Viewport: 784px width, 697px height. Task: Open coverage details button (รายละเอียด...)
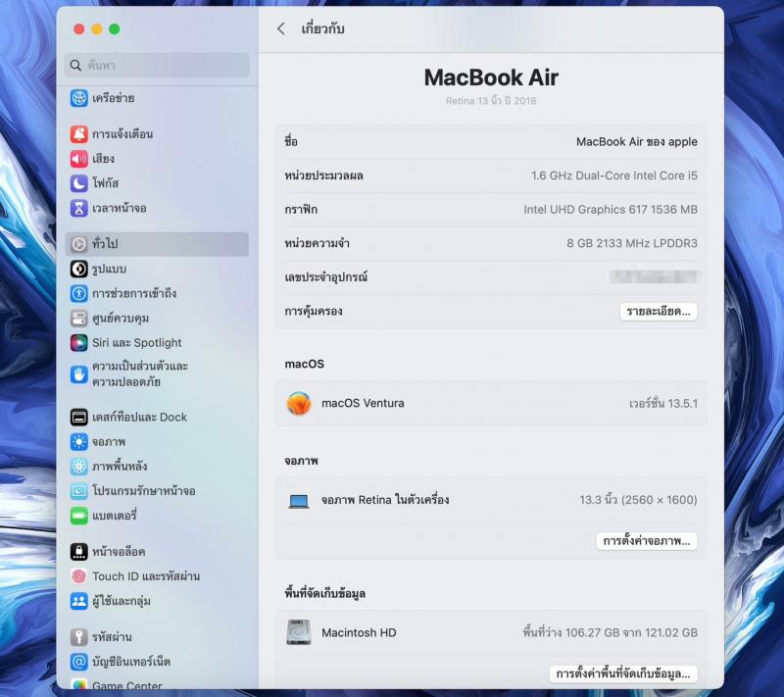coord(659,312)
